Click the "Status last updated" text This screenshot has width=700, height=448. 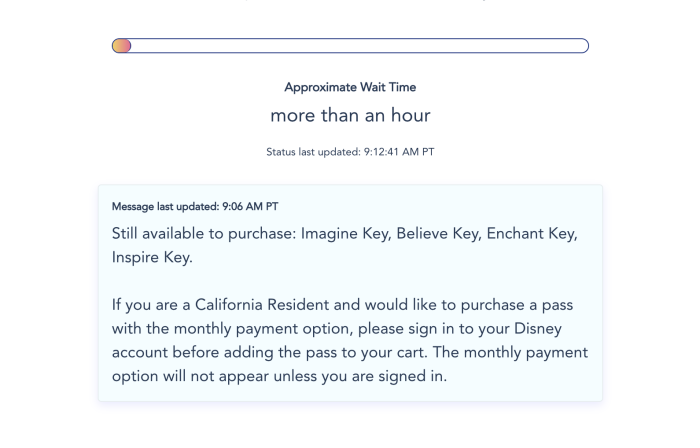(311, 152)
